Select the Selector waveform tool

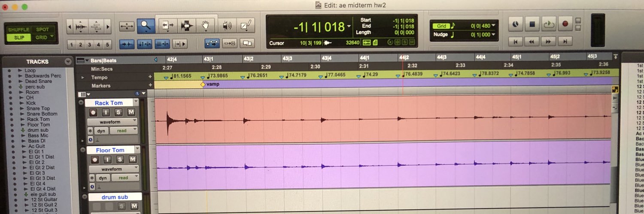[186, 27]
